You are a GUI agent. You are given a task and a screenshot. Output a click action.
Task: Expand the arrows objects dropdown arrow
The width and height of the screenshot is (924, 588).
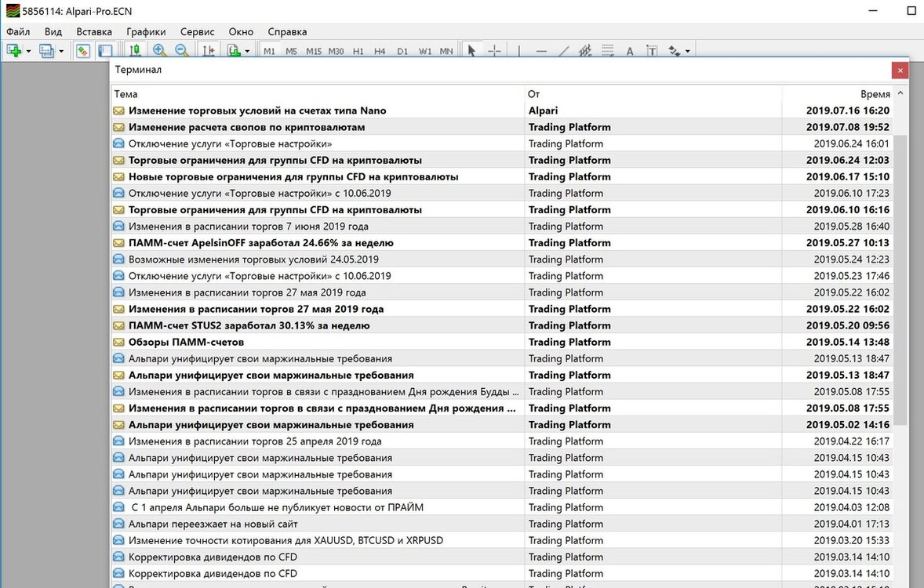688,51
